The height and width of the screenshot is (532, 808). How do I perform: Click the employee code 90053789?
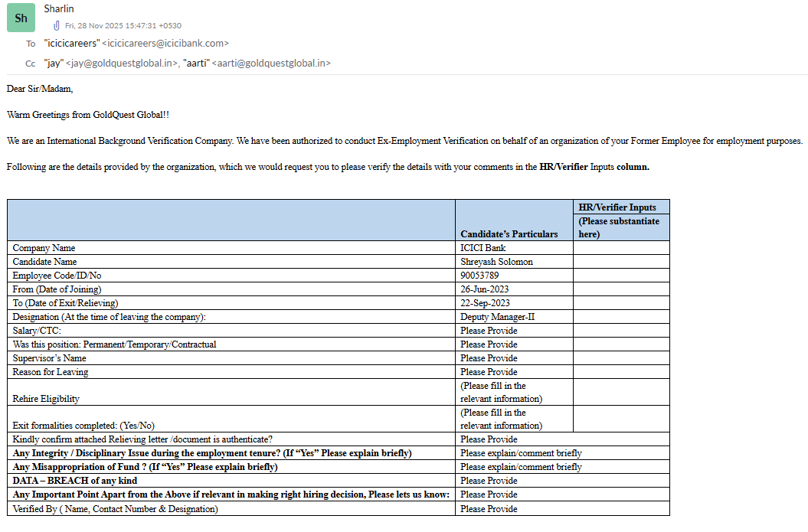[479, 276]
